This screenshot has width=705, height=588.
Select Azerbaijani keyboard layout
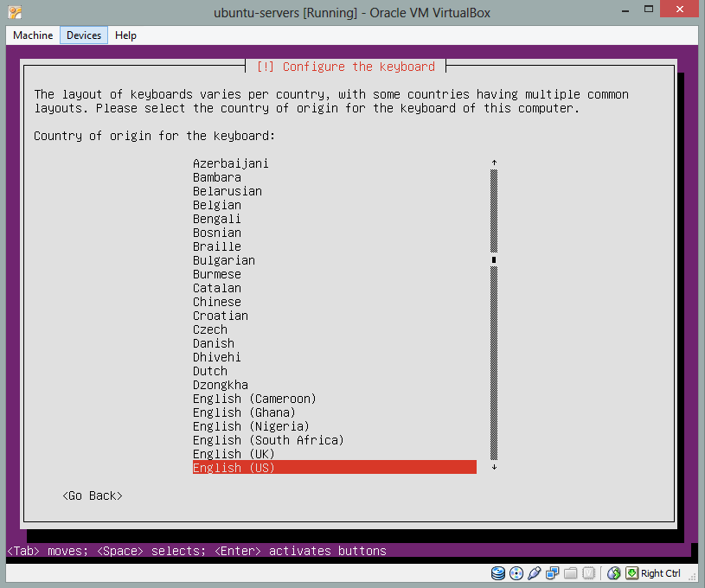[x=231, y=163]
